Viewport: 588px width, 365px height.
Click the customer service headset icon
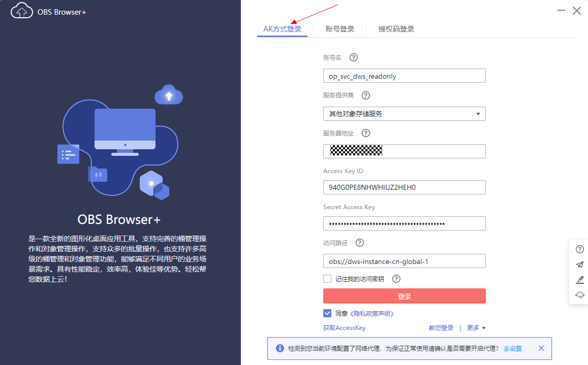(580, 295)
